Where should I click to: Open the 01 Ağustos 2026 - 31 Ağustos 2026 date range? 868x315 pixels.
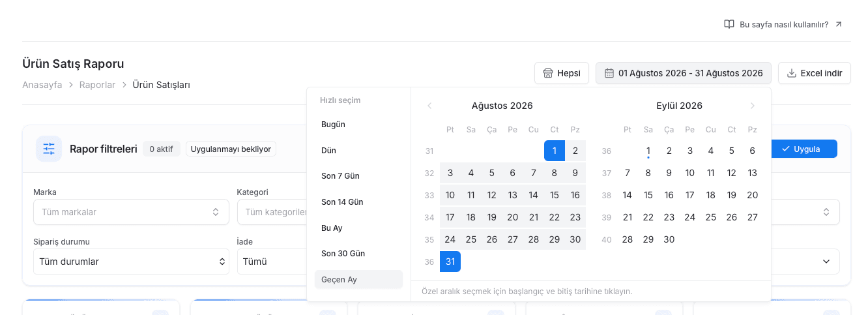click(x=684, y=73)
